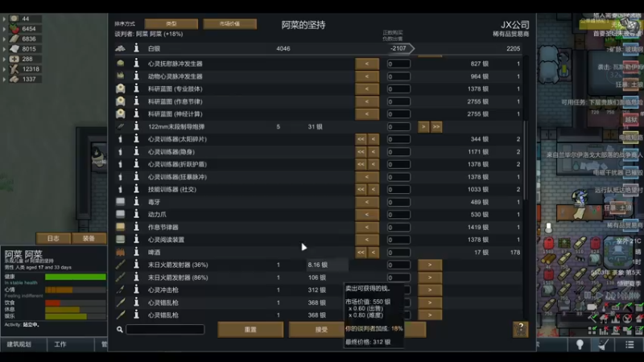644x362 pixels.
Task: Buy all 啤酒 with << button
Action: (x=361, y=252)
